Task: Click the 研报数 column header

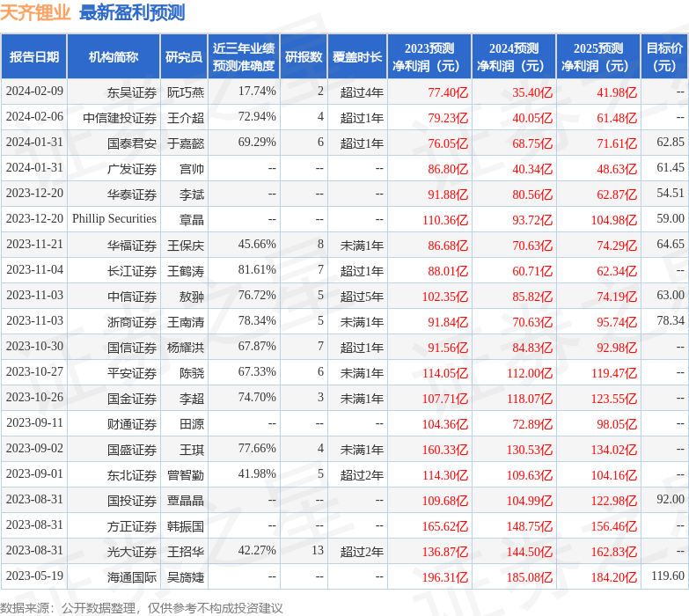Action: pyautogui.click(x=304, y=56)
